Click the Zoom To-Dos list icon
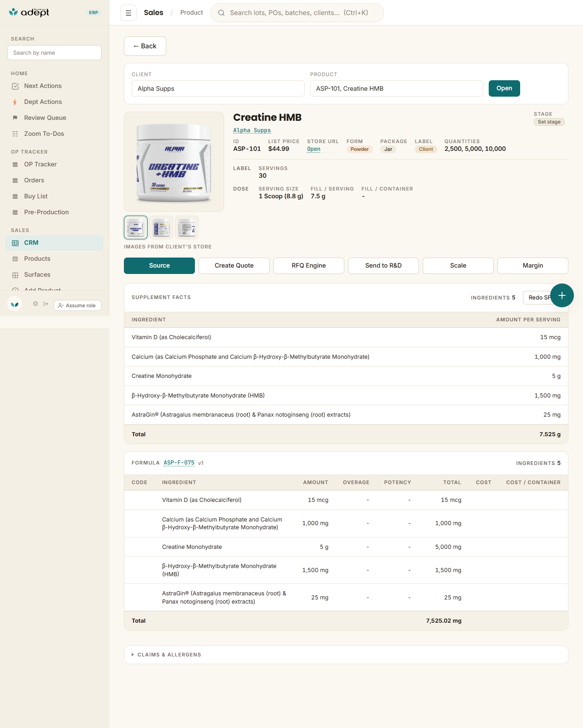Screen dimensions: 583x728 (15, 134)
